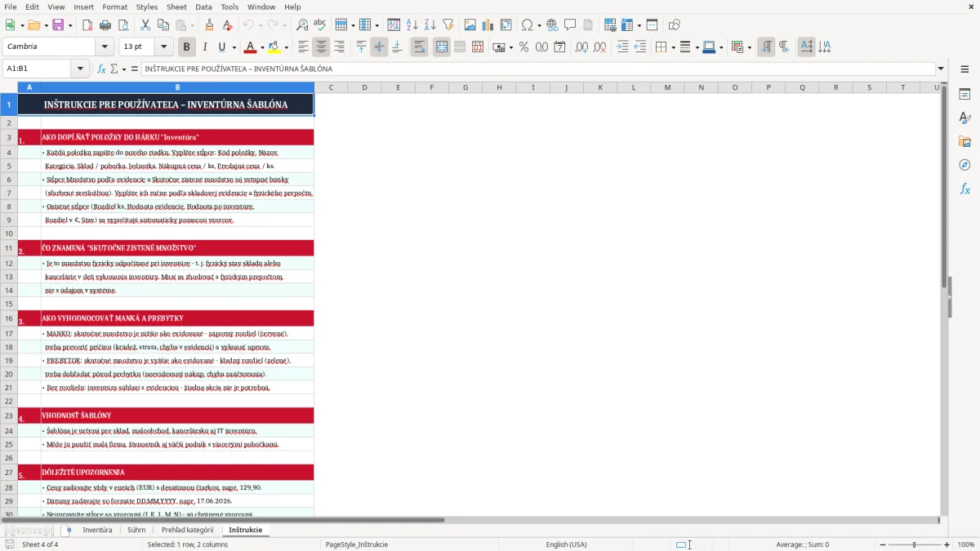Open the Data menu

coord(203,7)
